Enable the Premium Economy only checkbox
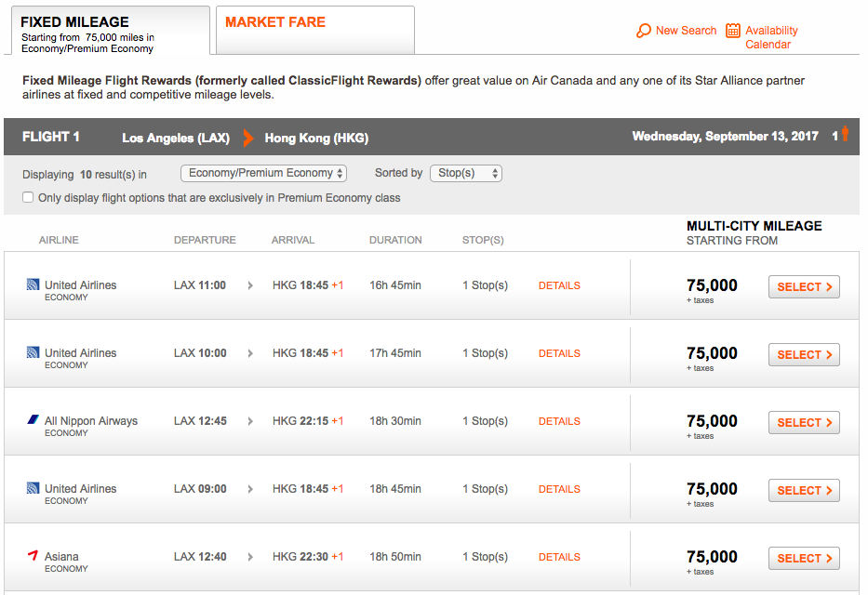 pos(28,197)
